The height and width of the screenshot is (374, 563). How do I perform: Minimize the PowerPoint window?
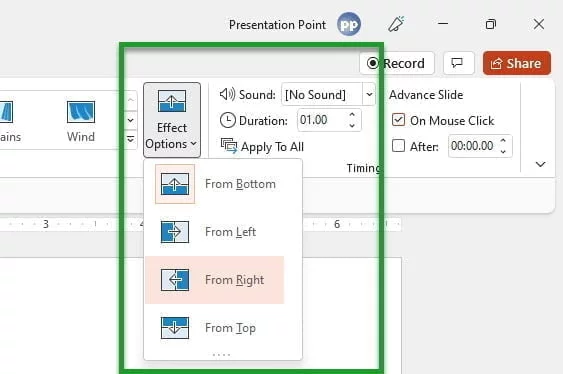click(443, 24)
